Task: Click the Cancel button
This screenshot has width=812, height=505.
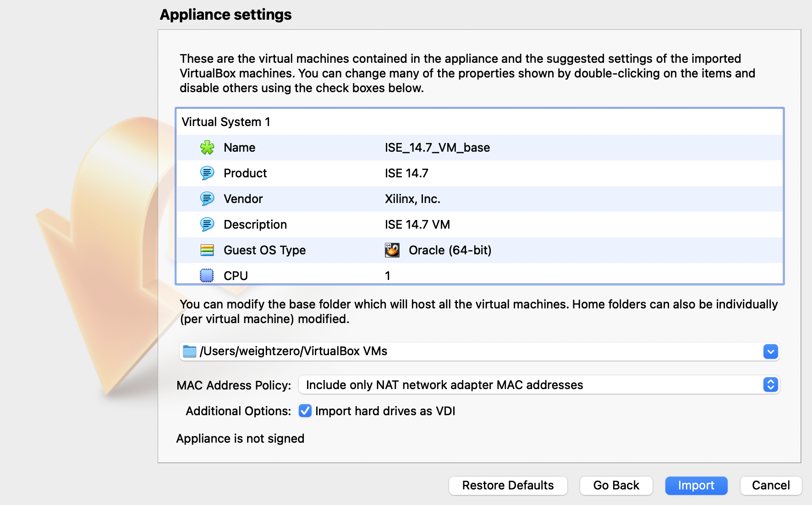Action: 771,485
